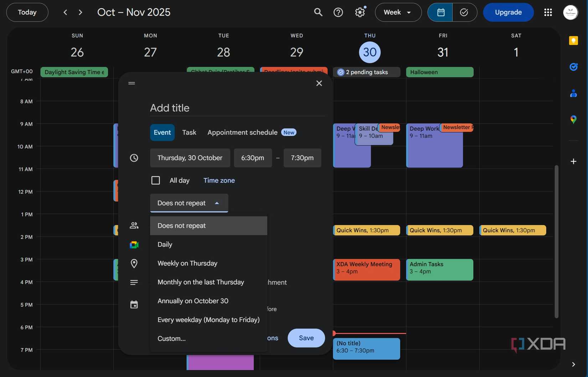Choose Monthly on the last Thursday
Screen dimensions: 588x377
[x=208, y=282]
